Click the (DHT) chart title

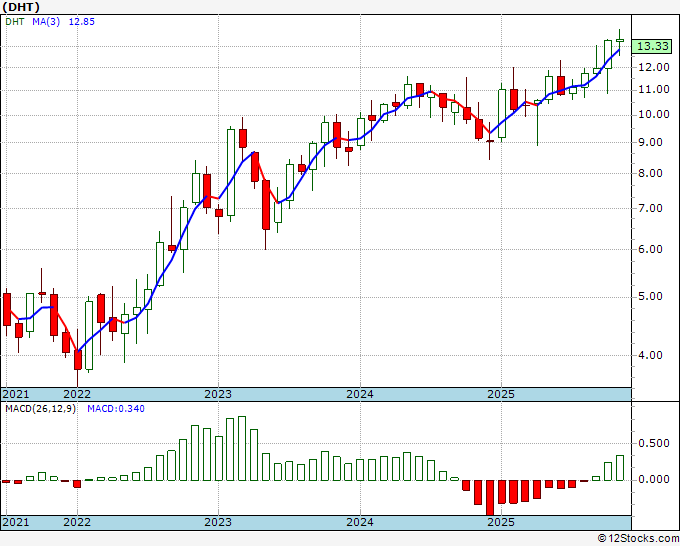click(21, 7)
